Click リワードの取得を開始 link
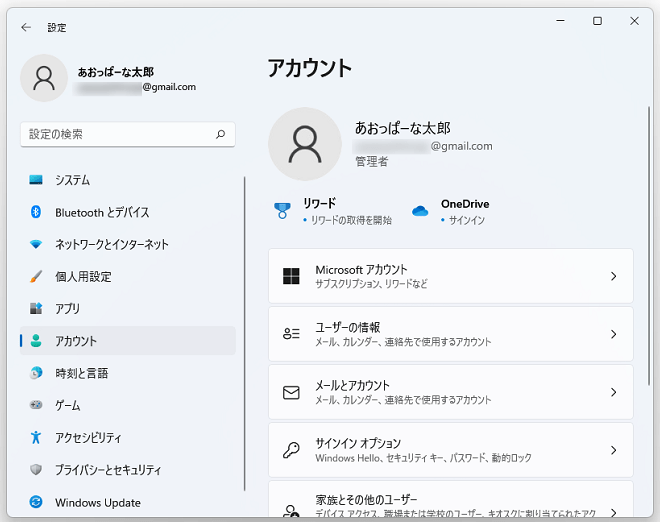 [x=351, y=220]
